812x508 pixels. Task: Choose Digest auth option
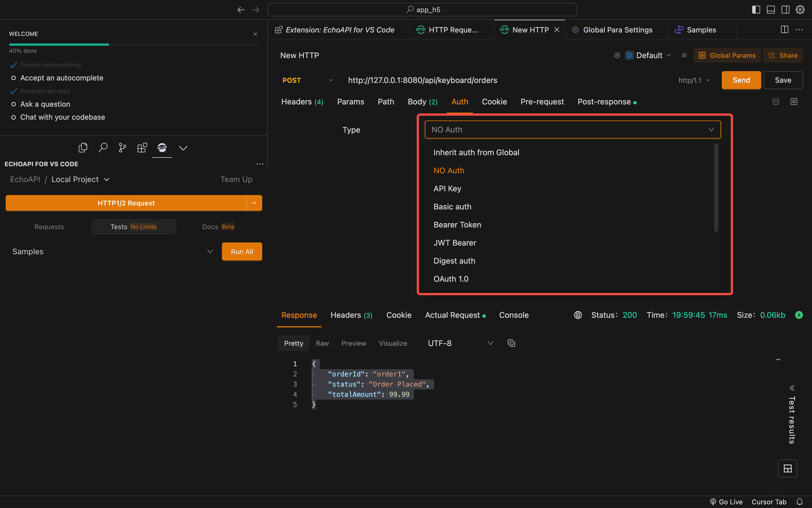454,261
